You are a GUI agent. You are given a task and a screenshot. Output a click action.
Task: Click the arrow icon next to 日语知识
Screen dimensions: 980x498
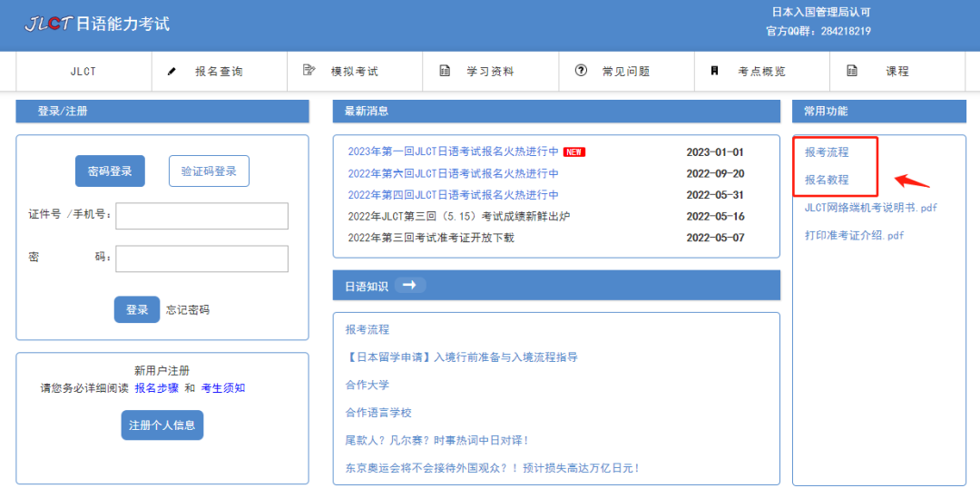[x=409, y=286]
